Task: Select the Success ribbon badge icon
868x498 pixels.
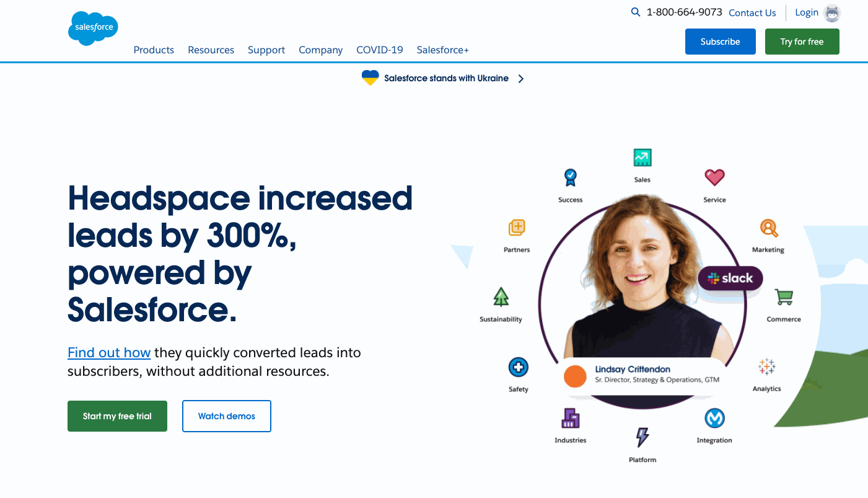Action: point(571,177)
